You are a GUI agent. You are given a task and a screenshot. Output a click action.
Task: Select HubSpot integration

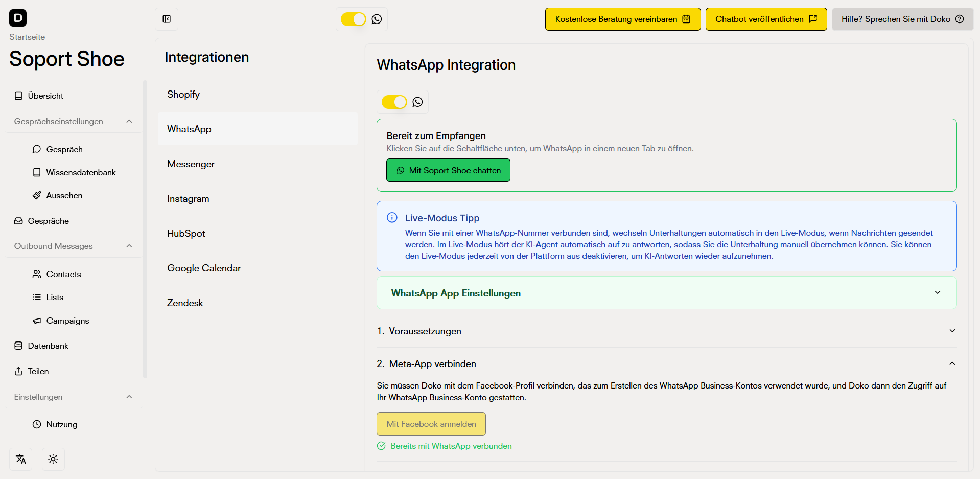click(x=258, y=234)
